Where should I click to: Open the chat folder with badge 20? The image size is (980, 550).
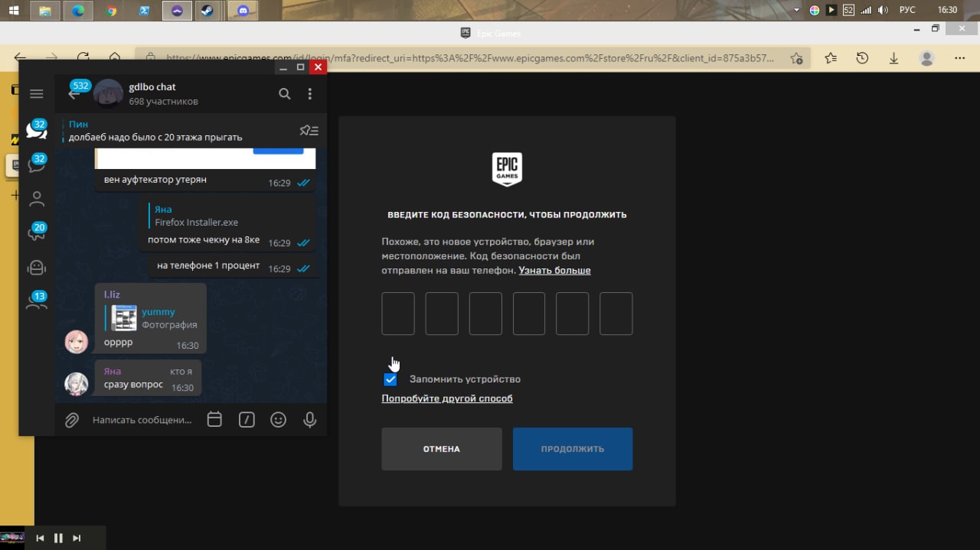coord(36,233)
